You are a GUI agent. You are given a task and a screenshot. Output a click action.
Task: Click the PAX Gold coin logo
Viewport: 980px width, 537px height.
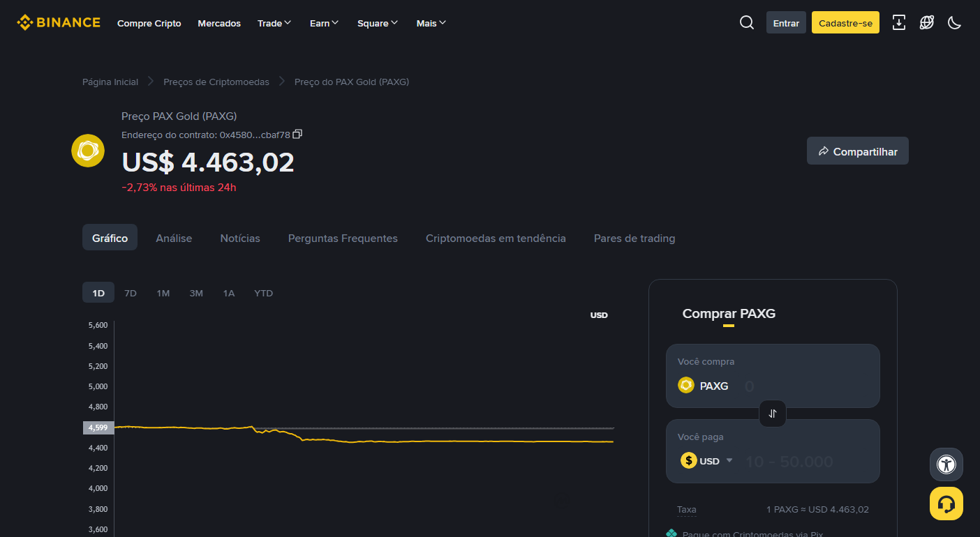coord(88,151)
